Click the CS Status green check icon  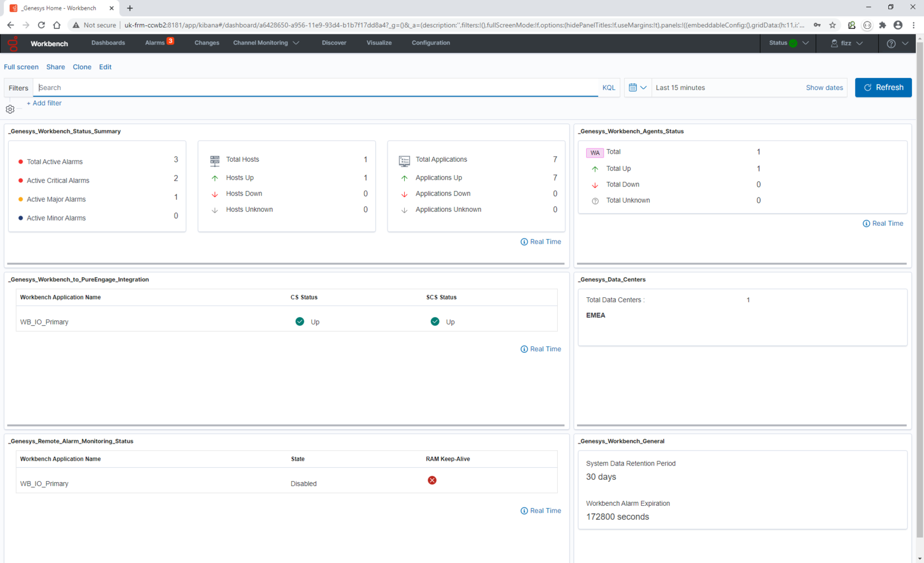coord(300,322)
